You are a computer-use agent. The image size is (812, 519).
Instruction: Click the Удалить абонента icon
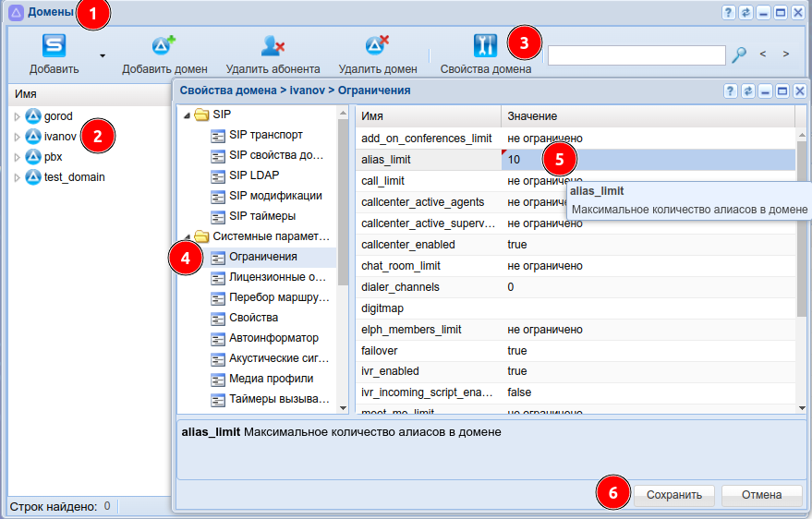point(273,46)
